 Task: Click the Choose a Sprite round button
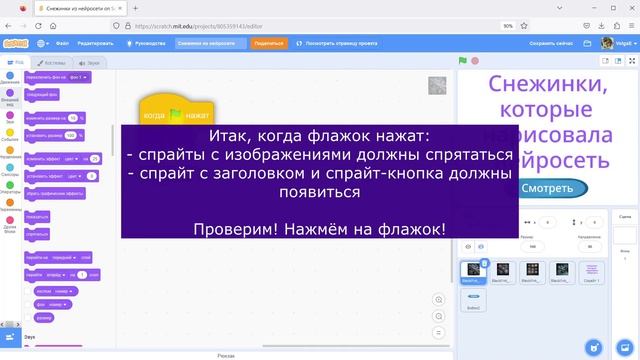tap(593, 348)
